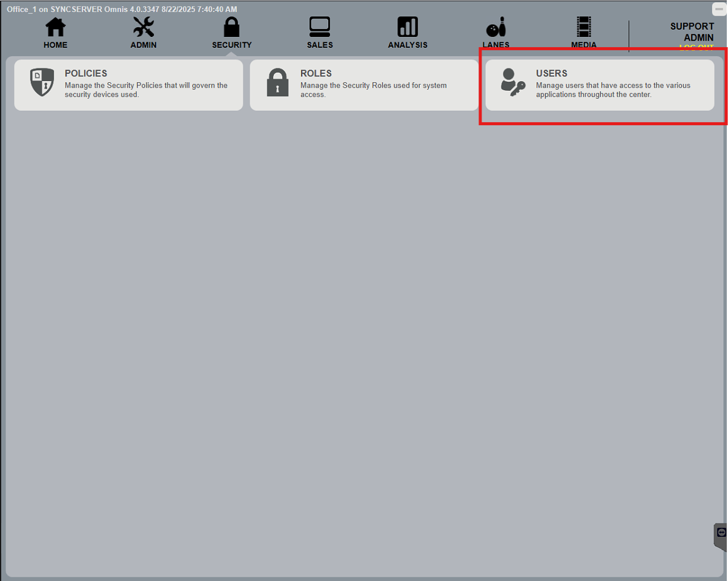Open the MEDIA film strip icon
The image size is (728, 581).
(x=584, y=27)
